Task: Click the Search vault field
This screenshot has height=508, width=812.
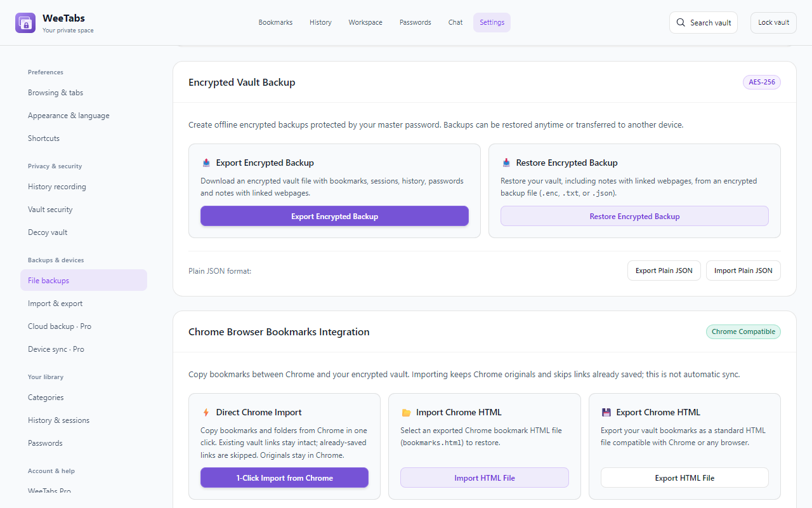Action: pyautogui.click(x=704, y=23)
